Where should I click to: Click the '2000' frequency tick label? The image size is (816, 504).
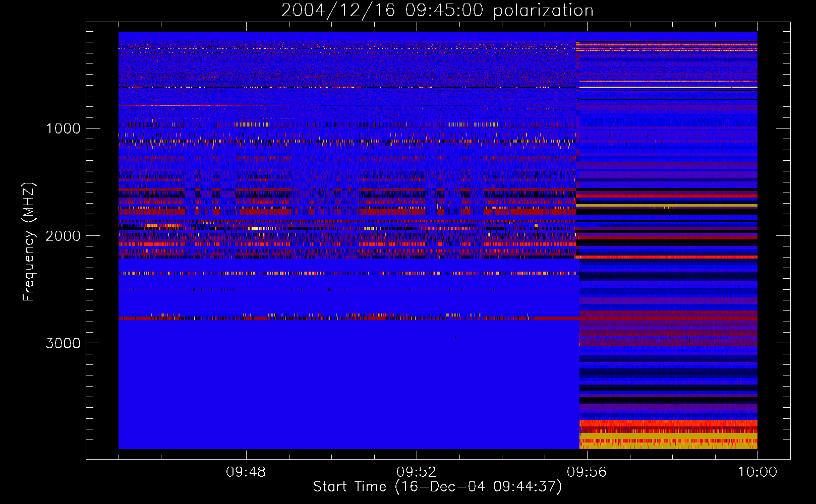click(x=63, y=236)
